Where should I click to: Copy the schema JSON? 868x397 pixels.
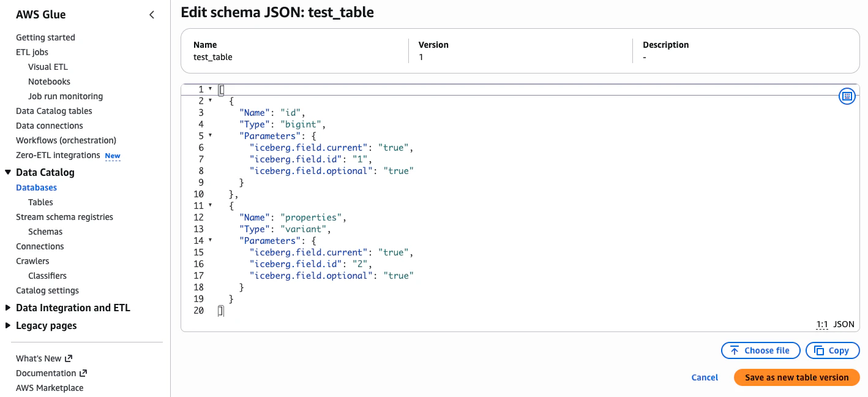(832, 350)
